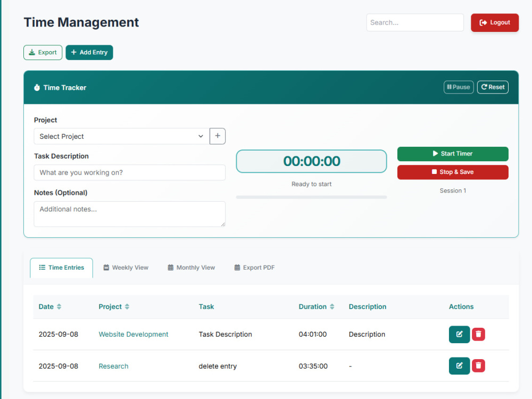Add a new project with plus icon
This screenshot has height=399, width=532.
pos(218,136)
